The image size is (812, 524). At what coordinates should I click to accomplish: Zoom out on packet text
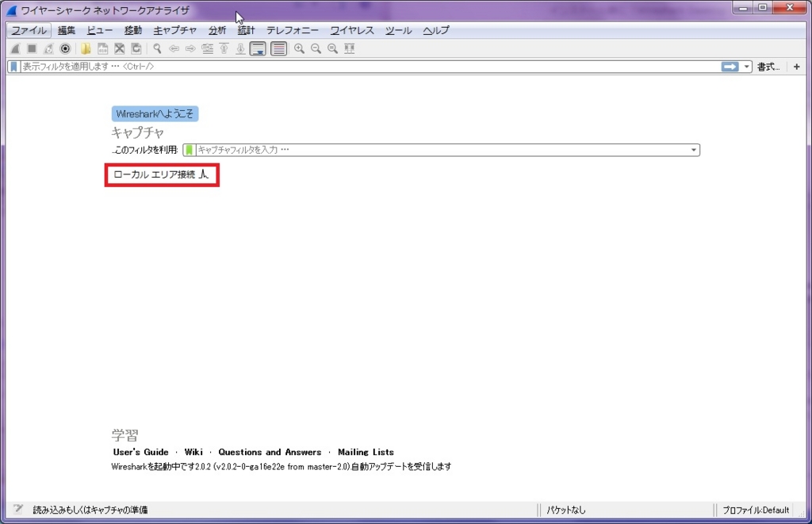pyautogui.click(x=316, y=48)
